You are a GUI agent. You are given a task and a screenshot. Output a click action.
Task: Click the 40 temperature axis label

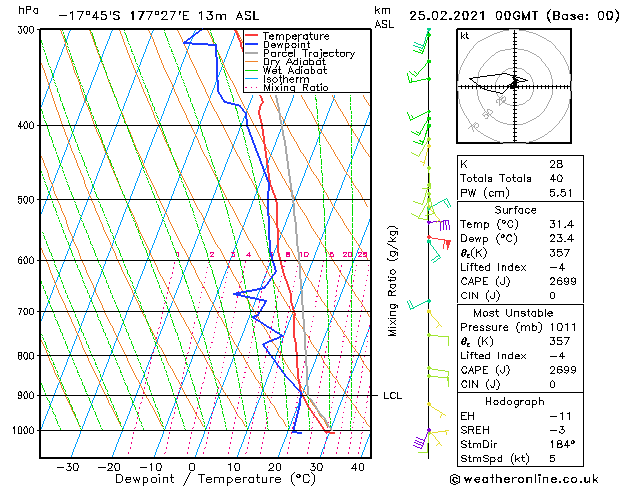(x=357, y=468)
